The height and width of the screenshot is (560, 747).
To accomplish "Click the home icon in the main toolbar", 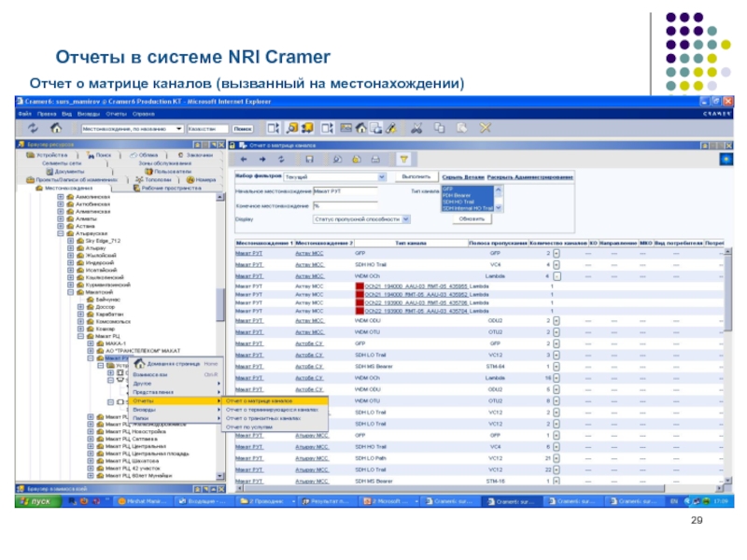I will tap(56, 128).
